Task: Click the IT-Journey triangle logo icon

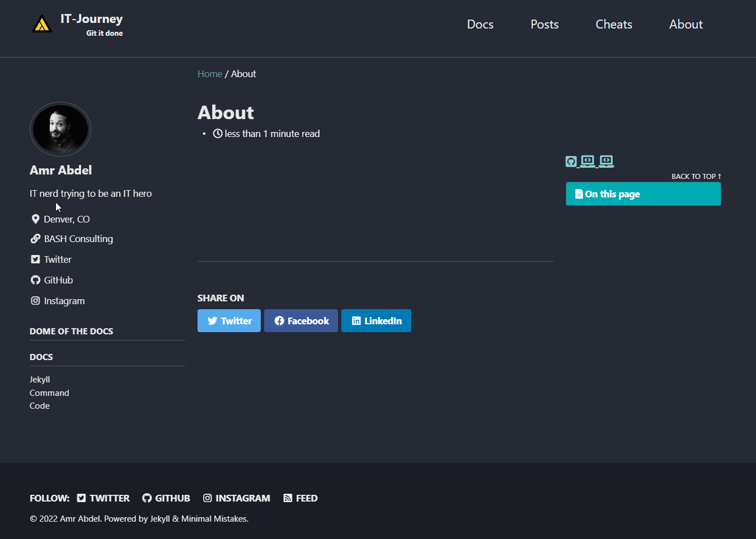Action: (42, 24)
